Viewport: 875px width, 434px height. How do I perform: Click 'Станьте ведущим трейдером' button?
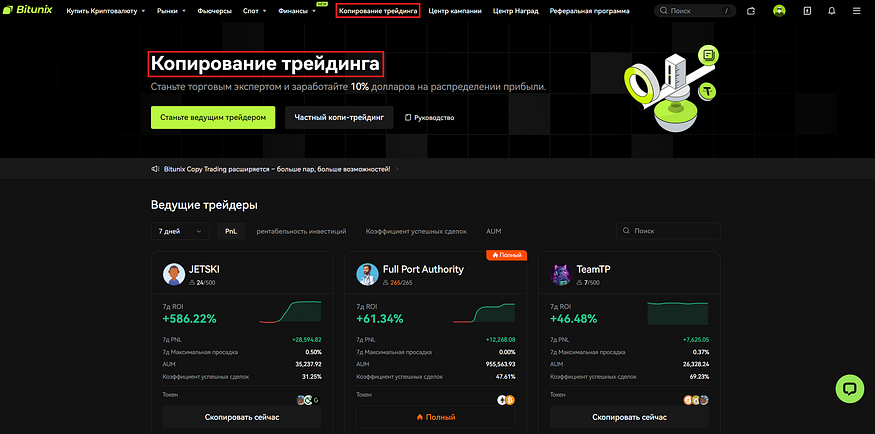(212, 117)
